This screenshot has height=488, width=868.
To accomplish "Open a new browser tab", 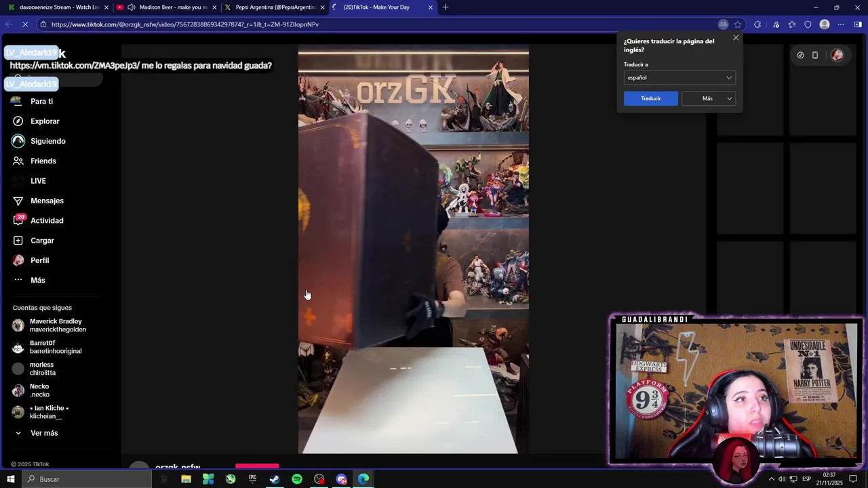I will coord(446,7).
